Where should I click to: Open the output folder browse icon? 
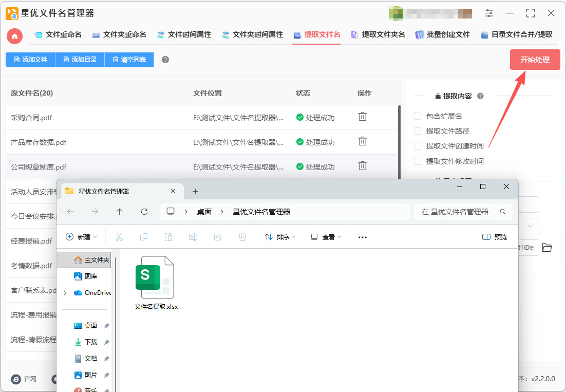point(547,248)
